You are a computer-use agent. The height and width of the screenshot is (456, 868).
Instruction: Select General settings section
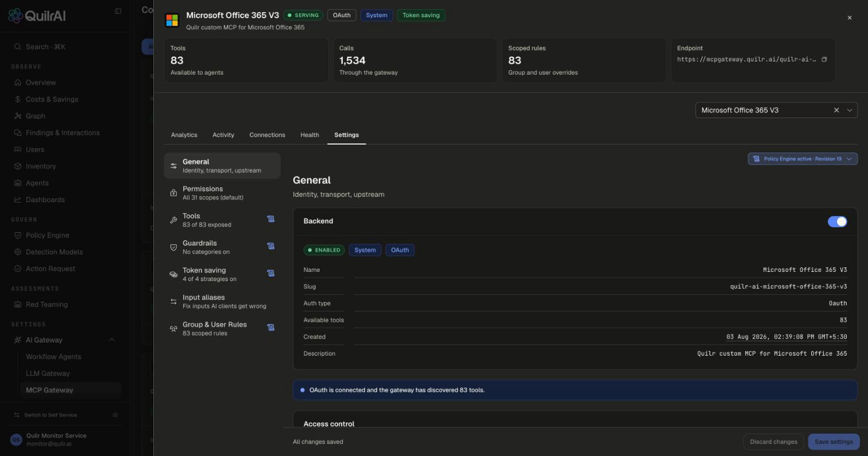click(x=222, y=166)
